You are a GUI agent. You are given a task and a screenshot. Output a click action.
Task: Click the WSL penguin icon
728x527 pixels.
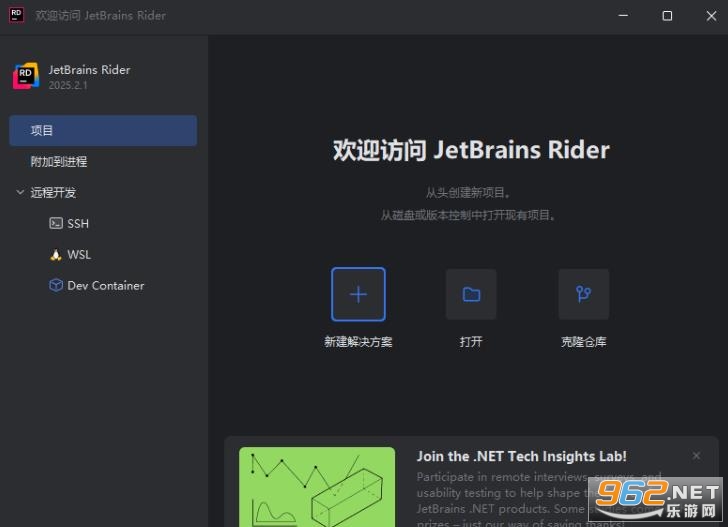56,254
